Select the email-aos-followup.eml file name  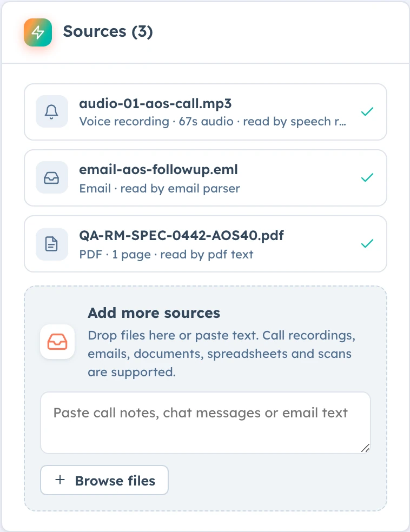point(158,169)
